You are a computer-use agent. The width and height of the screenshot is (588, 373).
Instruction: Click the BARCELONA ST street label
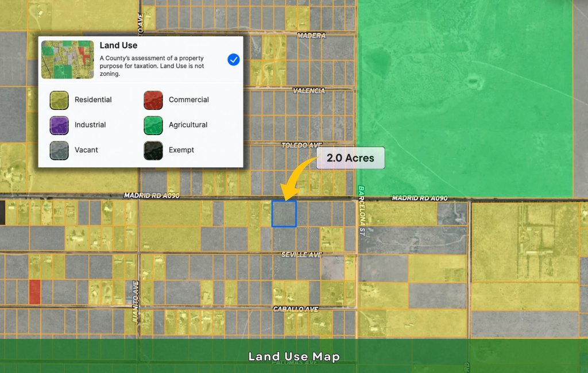pos(362,211)
